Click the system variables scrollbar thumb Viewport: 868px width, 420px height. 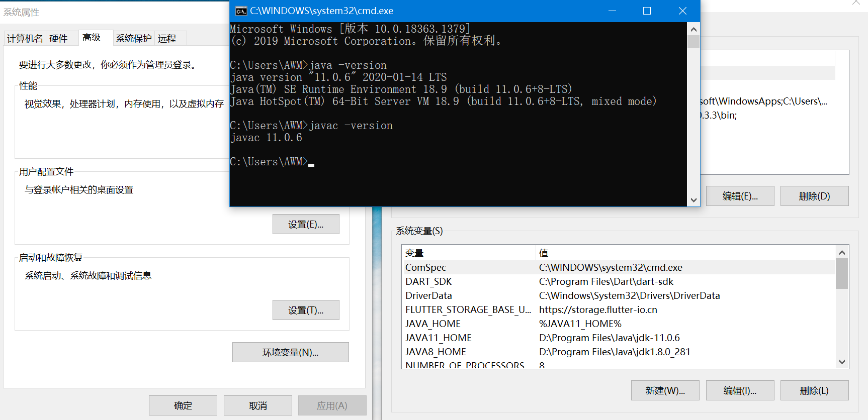coord(842,273)
